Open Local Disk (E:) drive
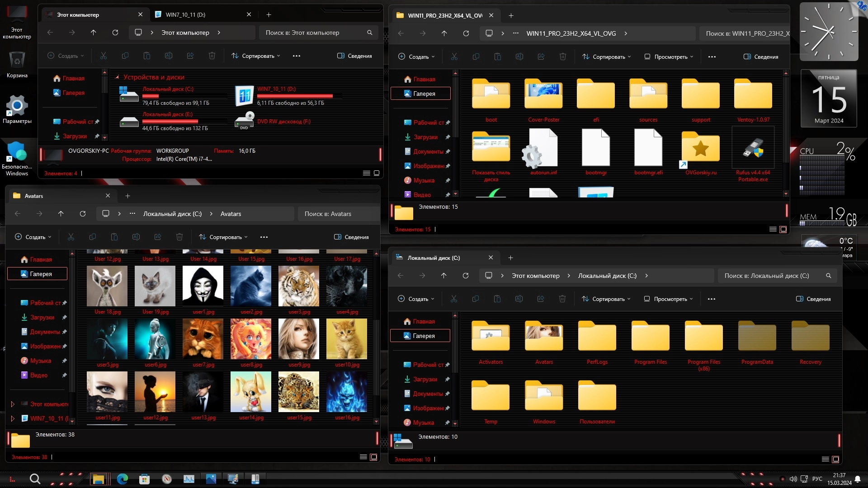The height and width of the screenshot is (488, 868). pos(129,121)
